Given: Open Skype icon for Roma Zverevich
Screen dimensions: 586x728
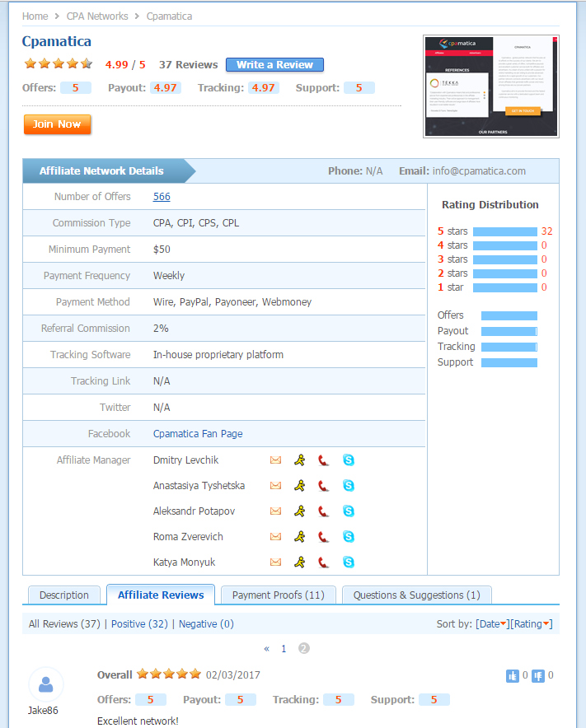Looking at the screenshot, I should click(349, 537).
